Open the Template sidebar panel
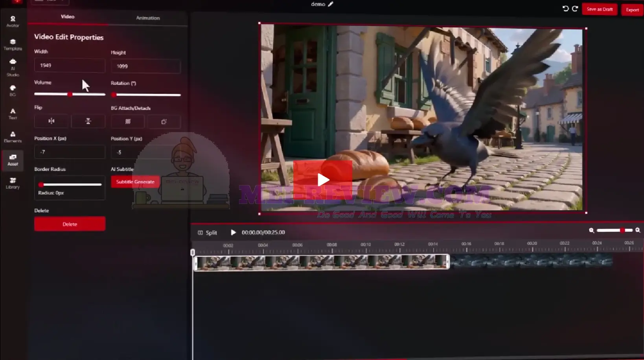Image resolution: width=644 pixels, height=360 pixels. [13, 44]
